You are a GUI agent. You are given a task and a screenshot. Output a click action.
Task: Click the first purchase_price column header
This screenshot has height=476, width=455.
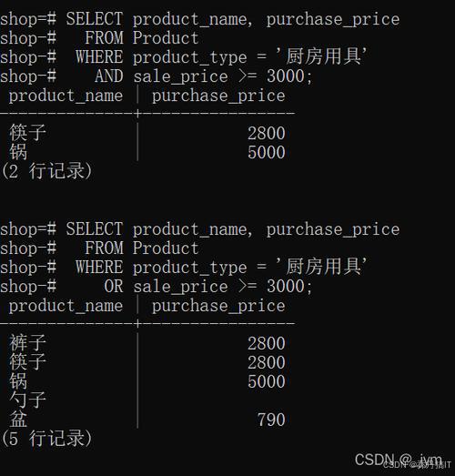tap(218, 96)
